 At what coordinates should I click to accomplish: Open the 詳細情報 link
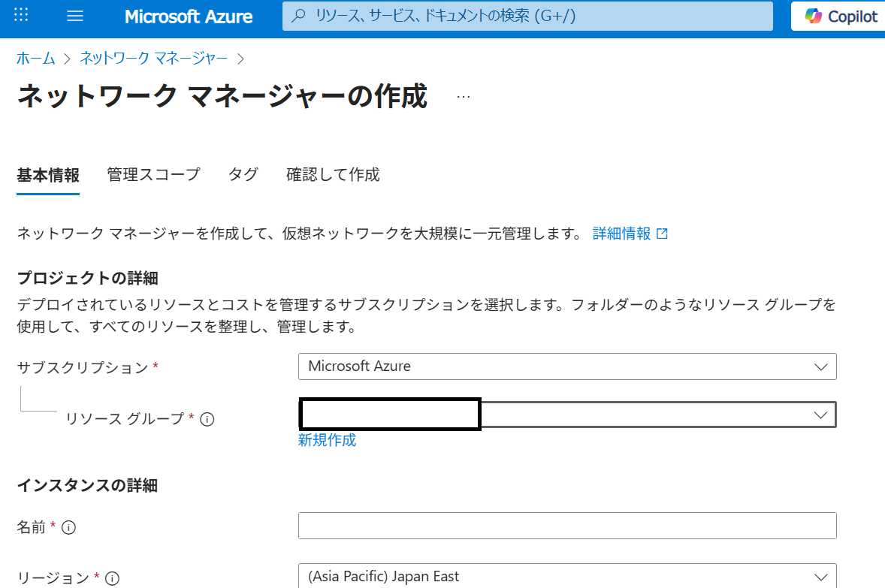(621, 234)
